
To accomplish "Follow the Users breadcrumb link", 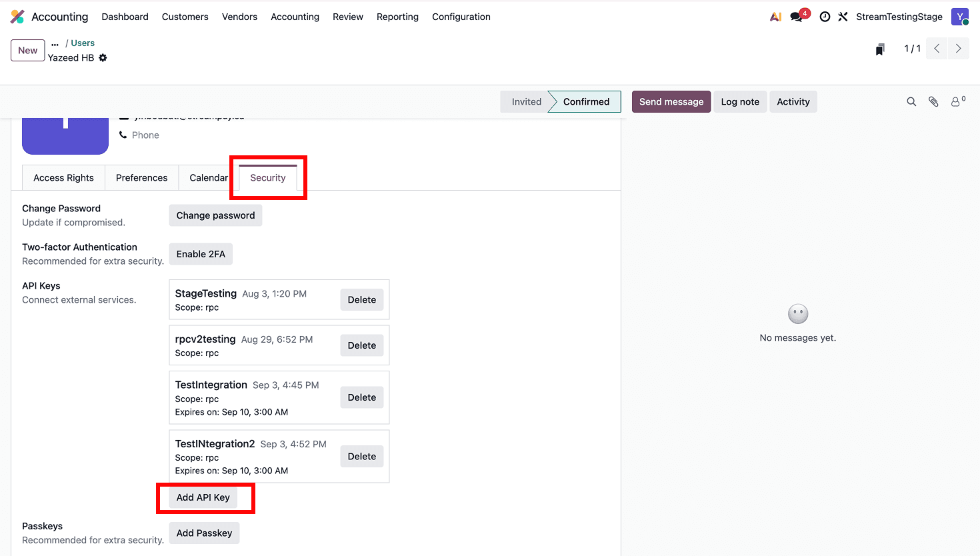I will (x=83, y=43).
